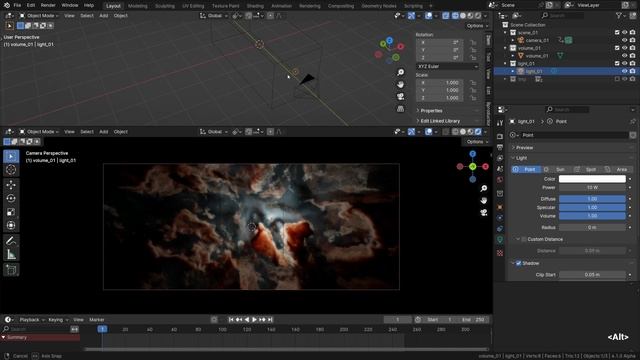This screenshot has width=640, height=360.
Task: Open the Render menu
Action: (48, 5)
